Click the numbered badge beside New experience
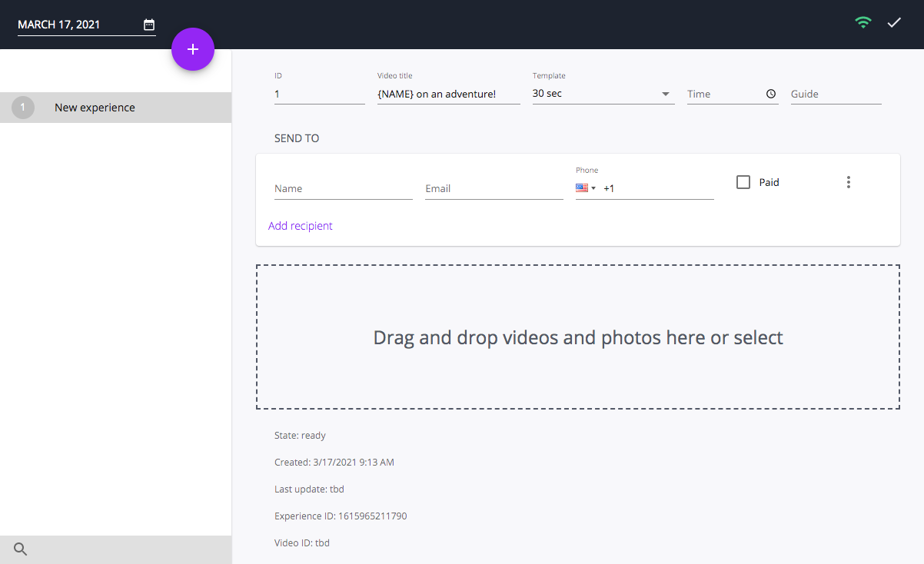924x564 pixels. coord(22,107)
